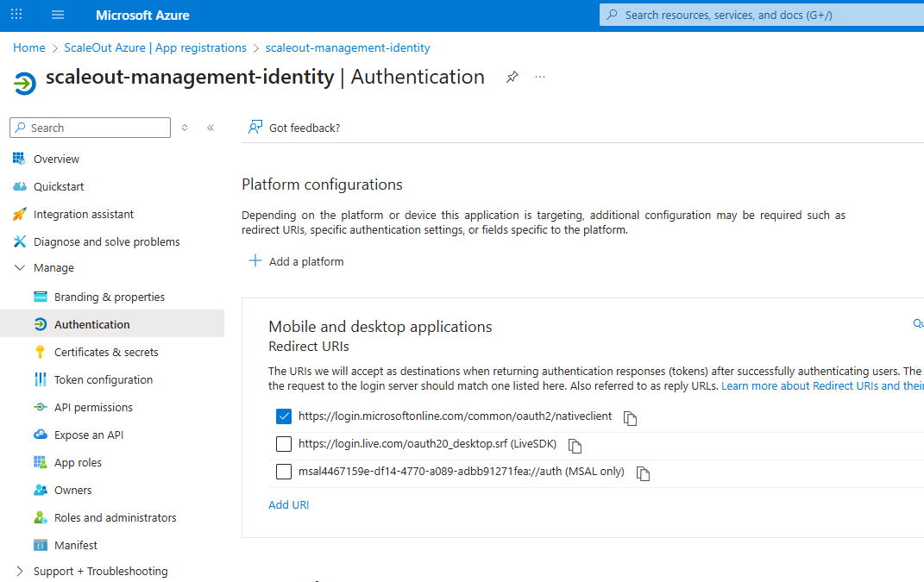The width and height of the screenshot is (924, 582).
Task: Click the Microsoft Azure header title
Action: click(142, 16)
